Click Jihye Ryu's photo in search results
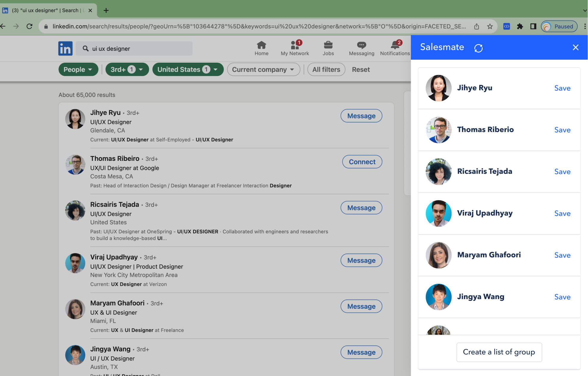588x376 pixels. pos(75,119)
